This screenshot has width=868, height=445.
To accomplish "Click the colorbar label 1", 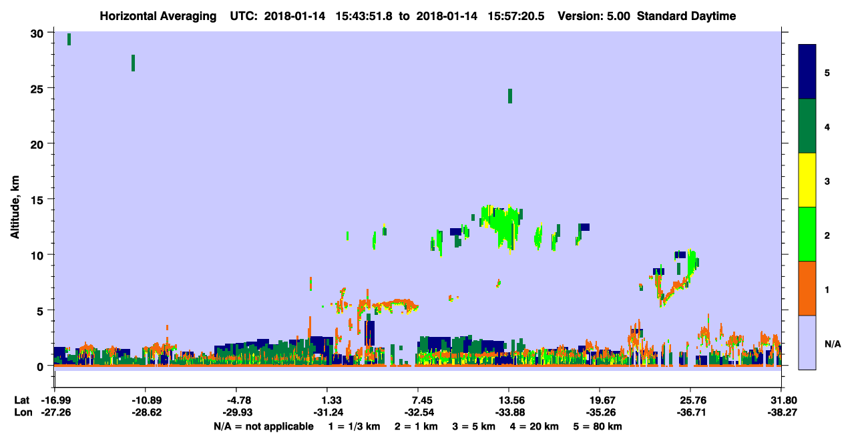I will [x=827, y=289].
